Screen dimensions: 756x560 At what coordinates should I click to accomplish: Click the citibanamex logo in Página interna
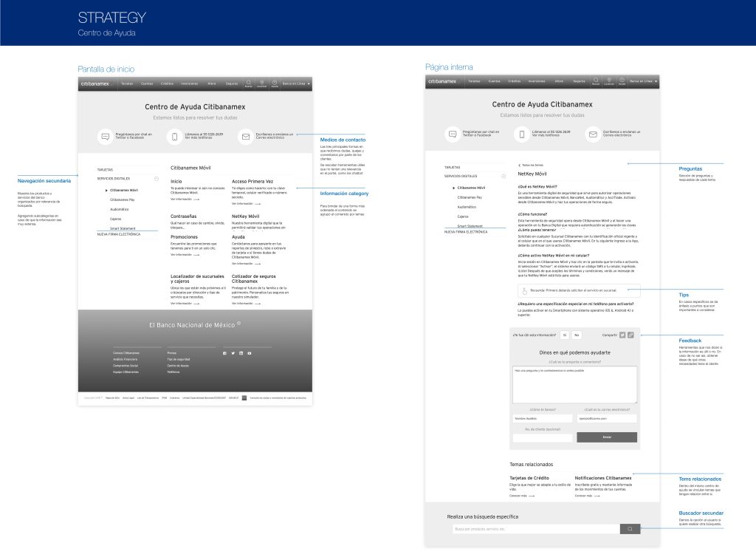coord(442,81)
